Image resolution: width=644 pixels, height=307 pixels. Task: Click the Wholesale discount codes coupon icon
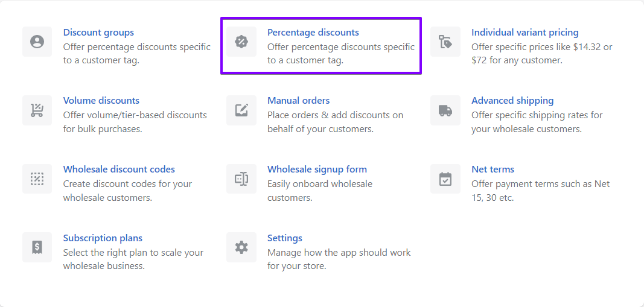37,179
